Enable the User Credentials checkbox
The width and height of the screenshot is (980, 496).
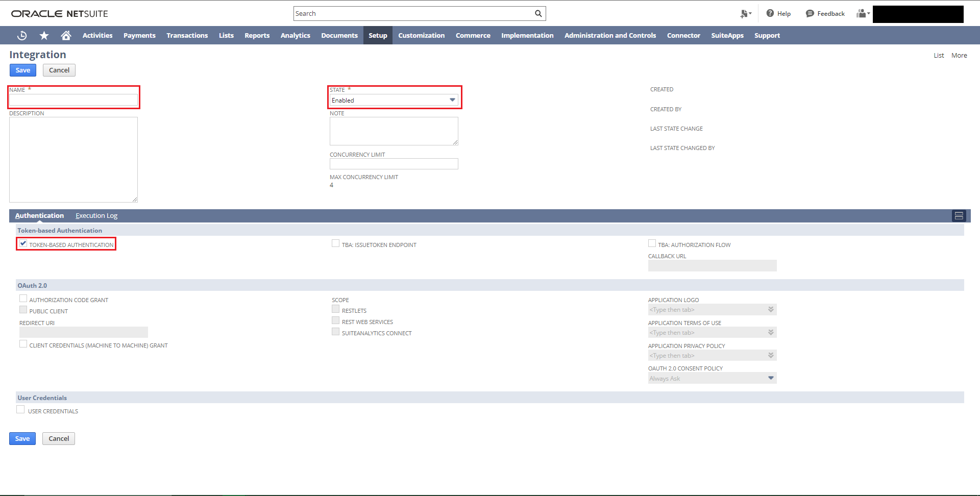(20, 410)
